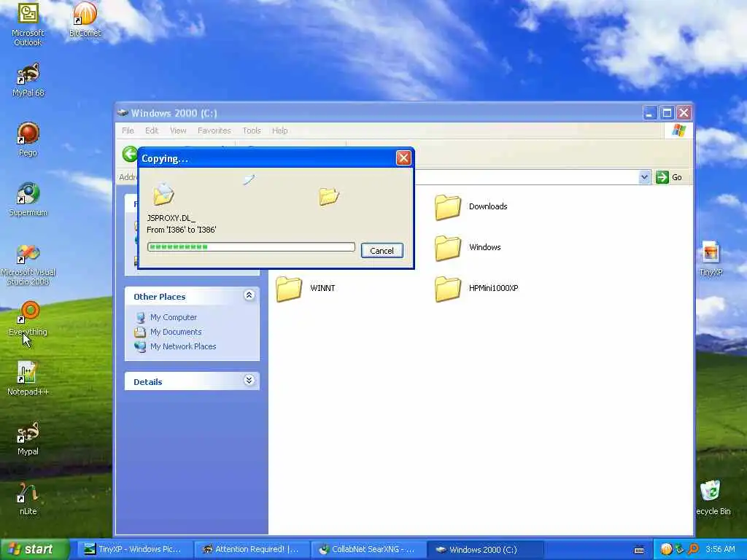Open the File menu
Screen dimensions: 747x560
[x=128, y=131]
